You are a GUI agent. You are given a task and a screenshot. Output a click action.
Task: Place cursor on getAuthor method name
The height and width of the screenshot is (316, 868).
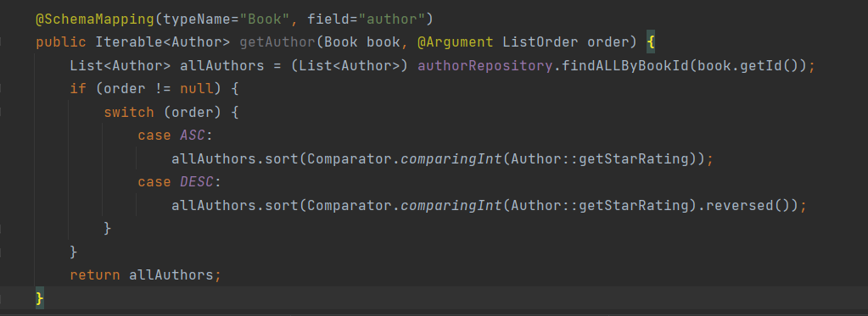pos(277,42)
